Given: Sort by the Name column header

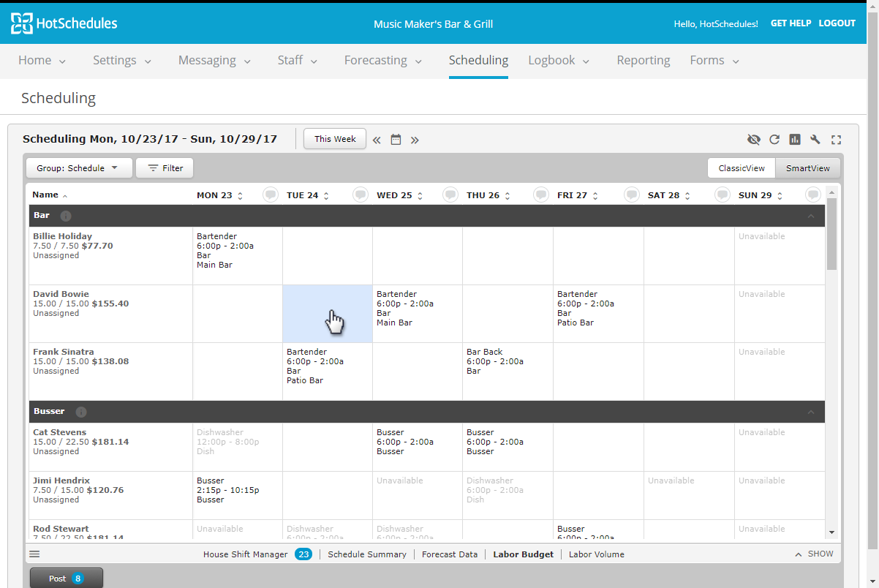Looking at the screenshot, I should click(x=50, y=195).
